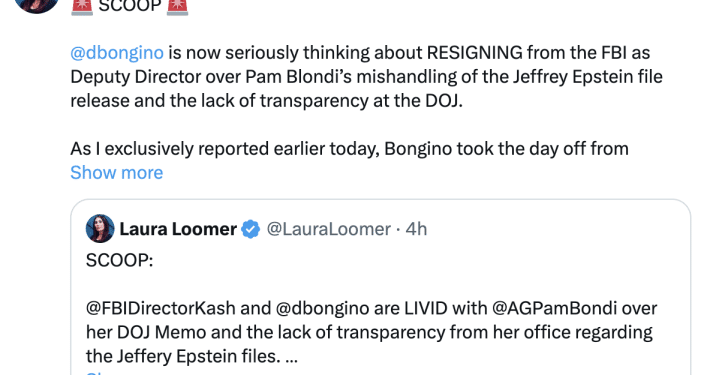Screen dimensions: 710x375
Task: Open the 4h timestamp of quoted tweet
Action: point(416,229)
